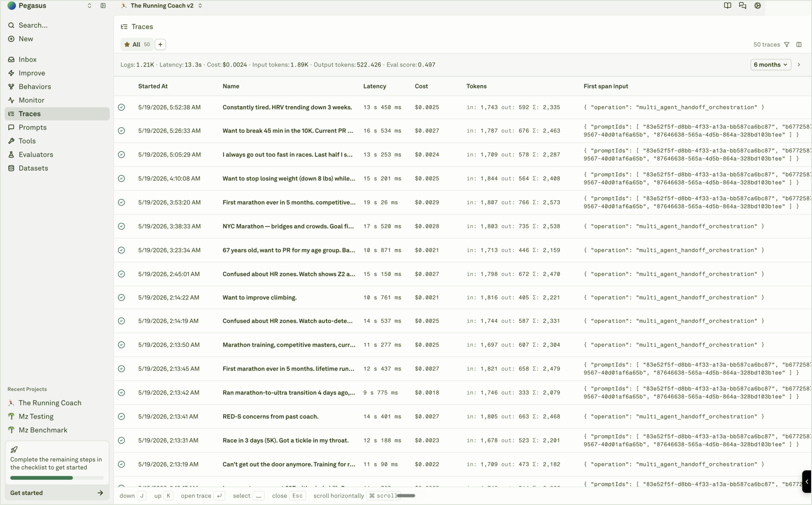Viewport: 812px width, 505px height.
Task: Click the 50 traces count label
Action: [x=767, y=45]
